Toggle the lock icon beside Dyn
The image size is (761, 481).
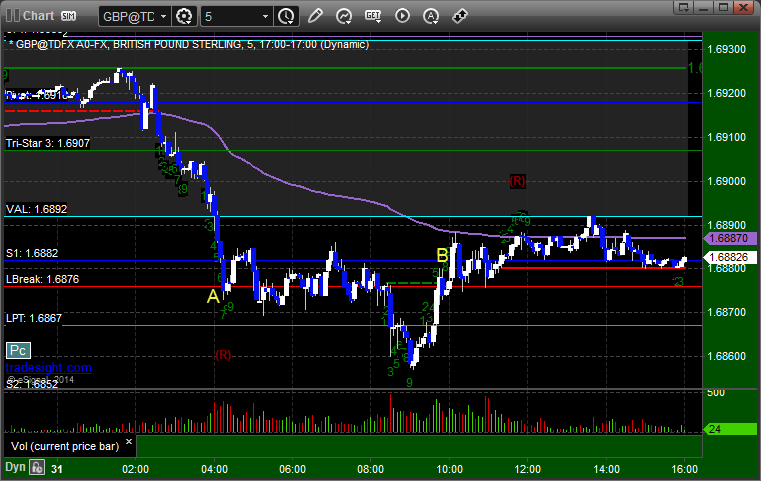[x=37, y=468]
